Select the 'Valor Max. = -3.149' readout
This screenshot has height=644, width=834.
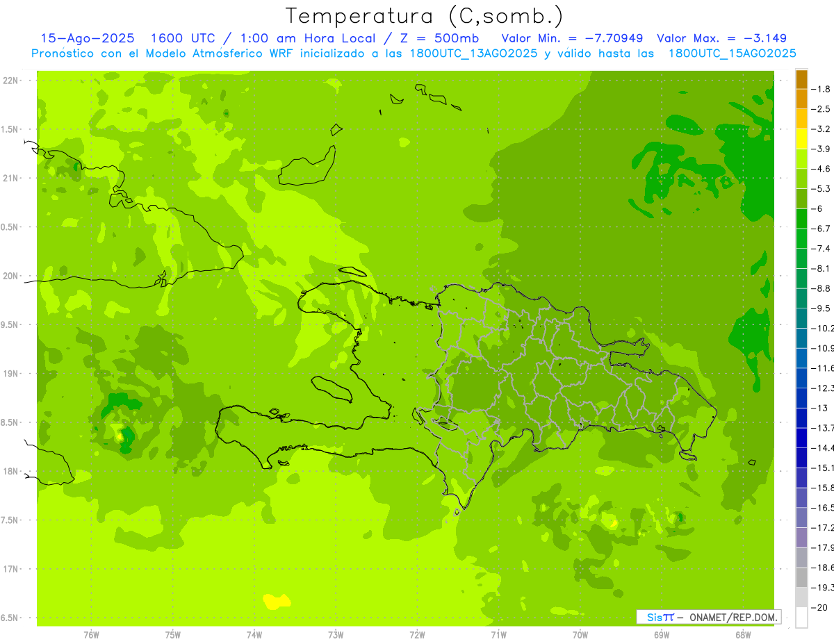tap(721, 38)
